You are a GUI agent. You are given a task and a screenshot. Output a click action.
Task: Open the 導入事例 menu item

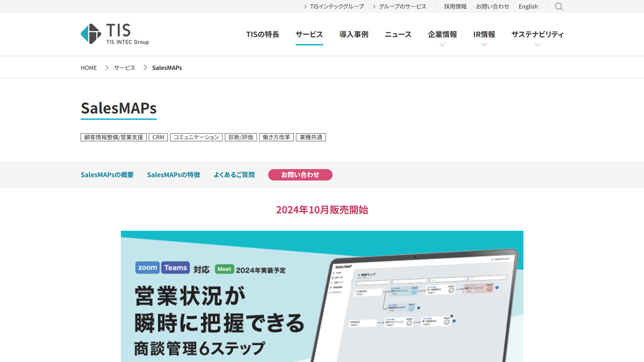(x=354, y=34)
